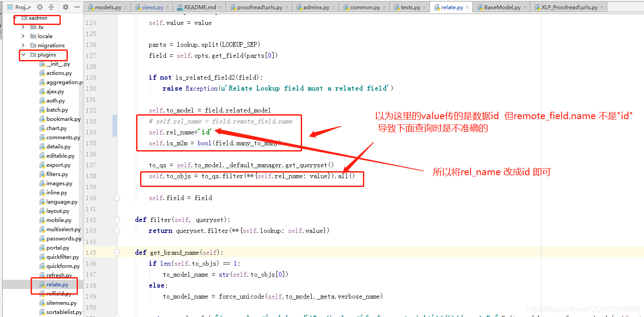Click fold end marker at line 140
644x317 pixels.
pos(117,197)
